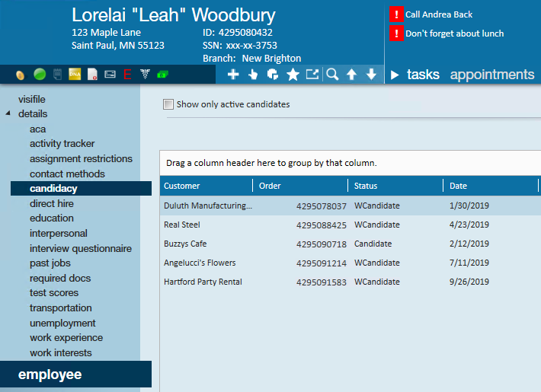The height and width of the screenshot is (392, 541).
Task: Sort by Status column header
Action: pos(395,186)
